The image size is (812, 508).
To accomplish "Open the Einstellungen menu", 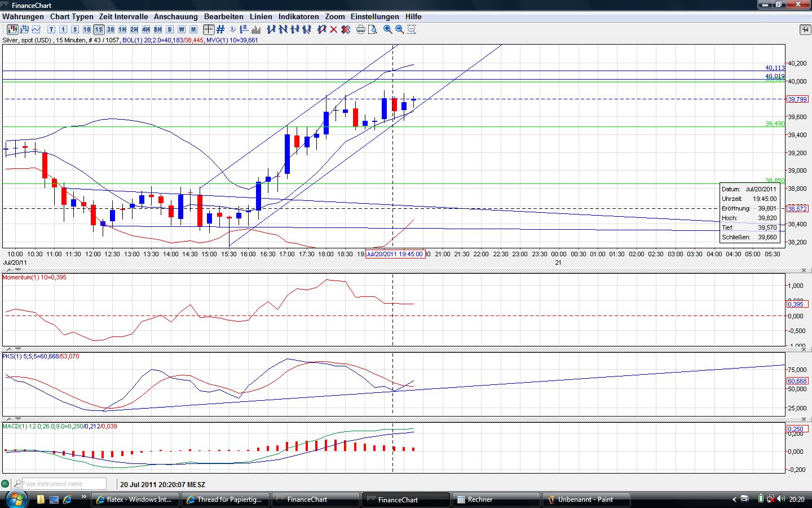I will click(x=375, y=16).
